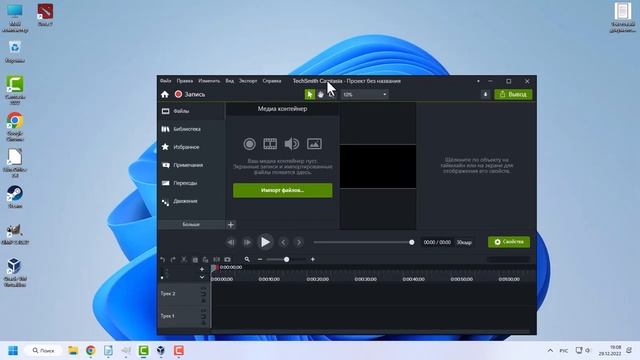
Task: Open the Вид menu
Action: coord(229,81)
